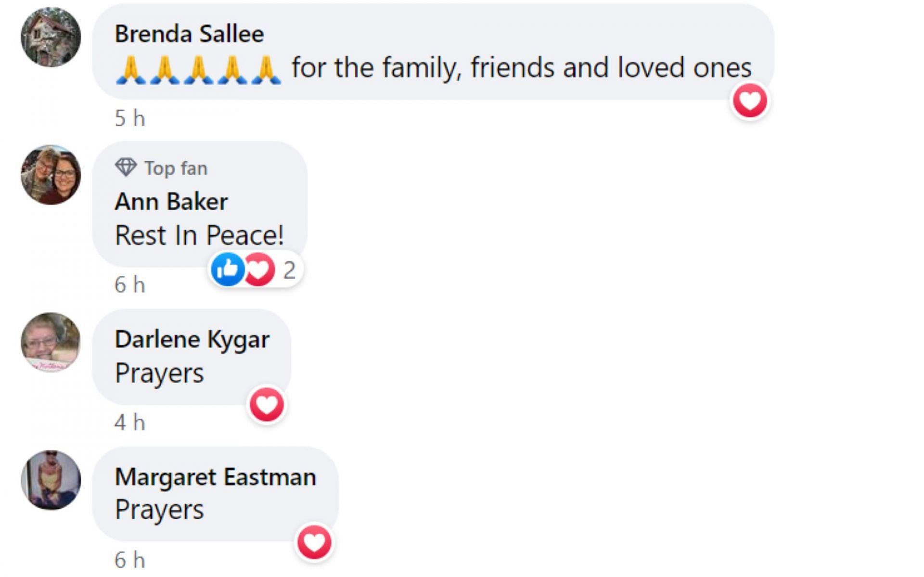Open Darlene Kygar's profile picture
This screenshot has width=924, height=577.
pyautogui.click(x=51, y=342)
